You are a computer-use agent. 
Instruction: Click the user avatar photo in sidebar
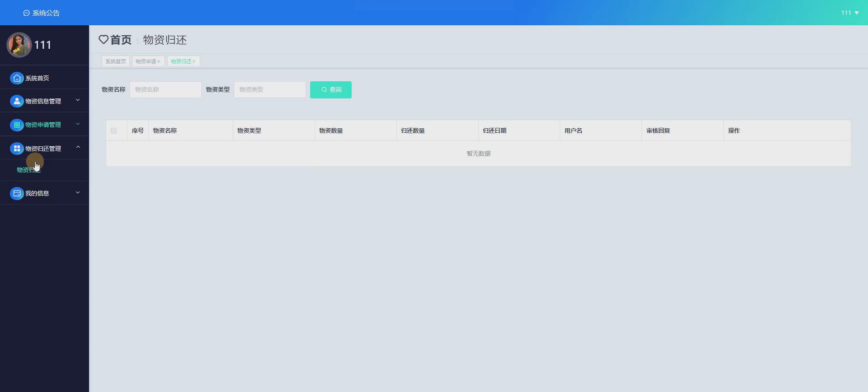coord(19,45)
